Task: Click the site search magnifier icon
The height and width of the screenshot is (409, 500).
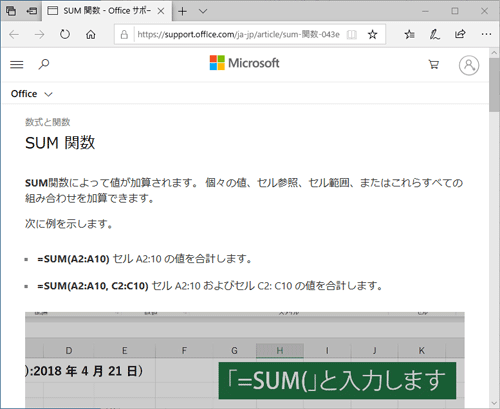Action: 44,64
